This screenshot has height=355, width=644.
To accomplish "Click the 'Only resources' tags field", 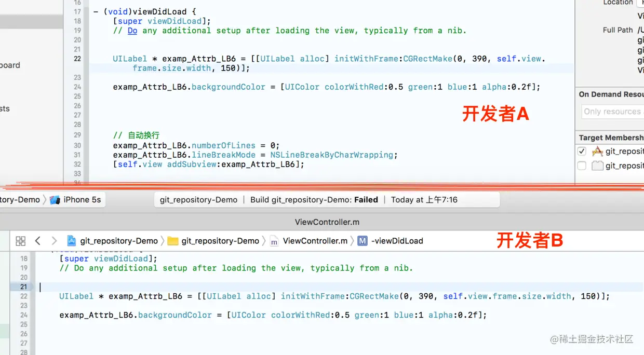I will [x=612, y=112].
